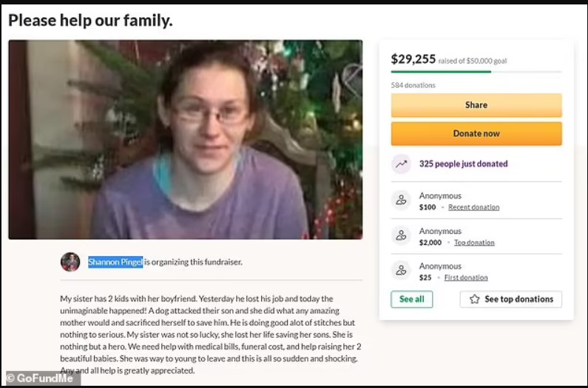
Task: Click the First donation link
Action: pos(465,278)
